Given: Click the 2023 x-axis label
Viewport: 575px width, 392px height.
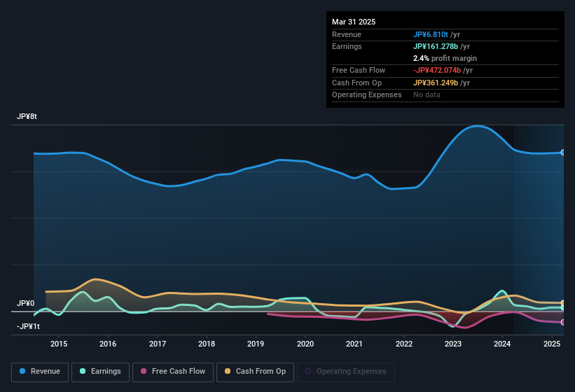Looking at the screenshot, I should point(453,344).
